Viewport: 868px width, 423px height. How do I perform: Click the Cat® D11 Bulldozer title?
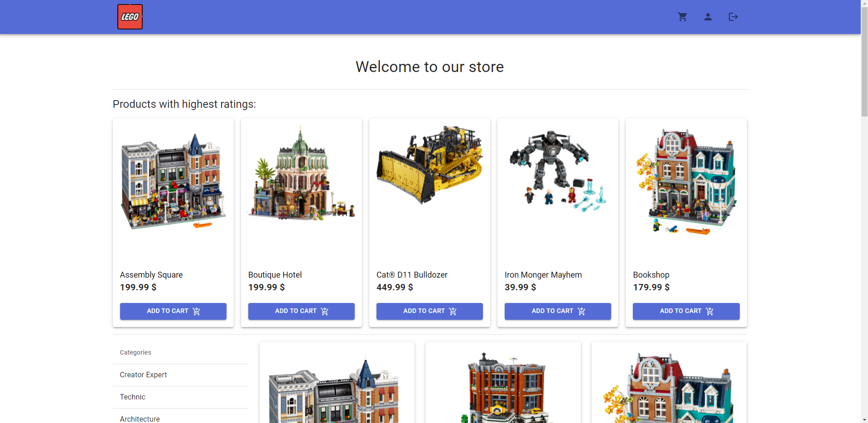click(x=412, y=275)
